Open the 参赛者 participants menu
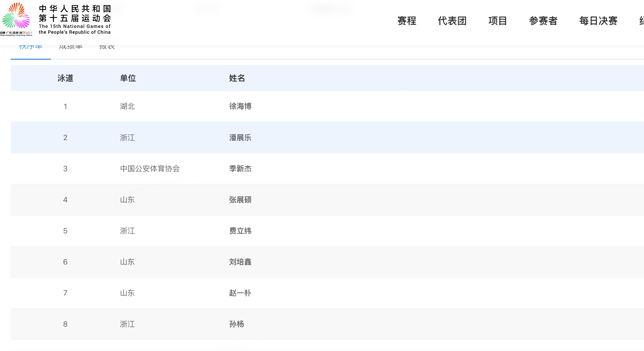 [543, 21]
